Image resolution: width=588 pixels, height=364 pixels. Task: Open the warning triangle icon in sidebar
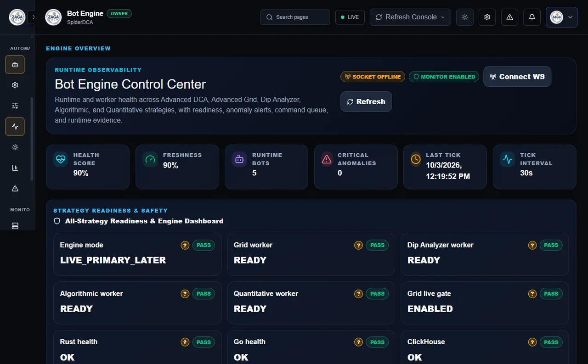(15, 189)
